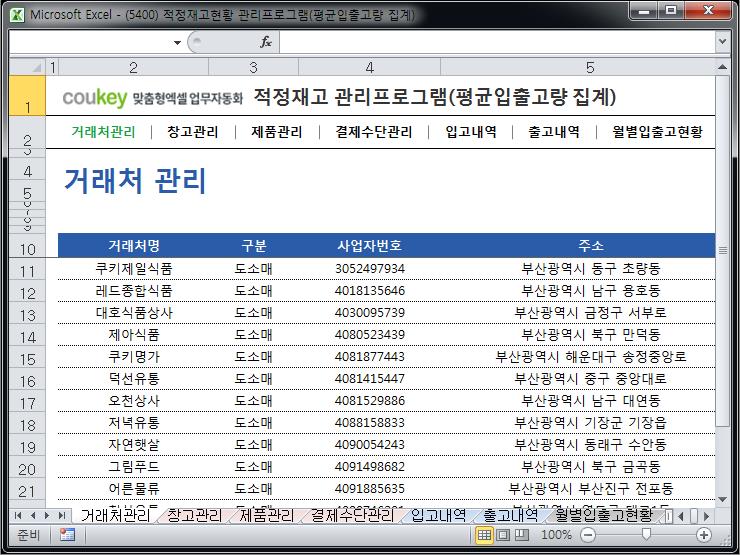Click the zoom slider handle

click(x=646, y=534)
